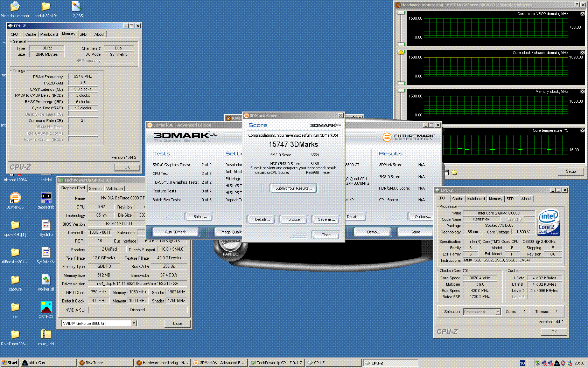The width and height of the screenshot is (588, 368).
Task: Close the Memory clock graph panel
Action: tap(582, 91)
